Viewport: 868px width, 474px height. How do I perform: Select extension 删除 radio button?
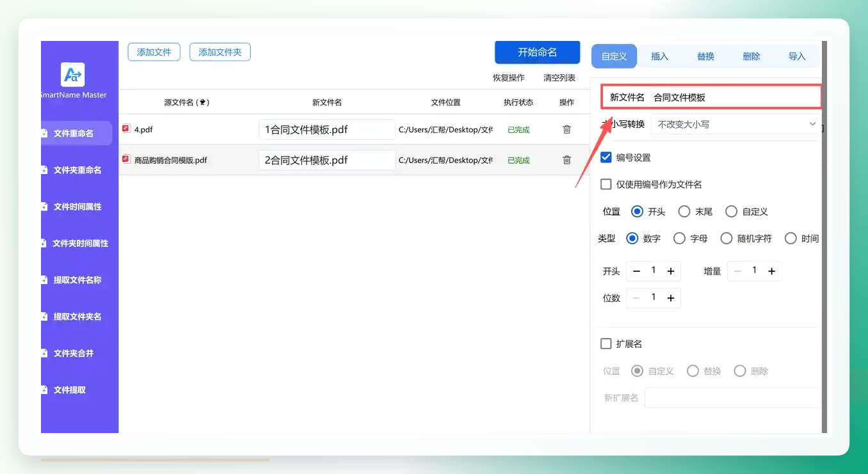(740, 371)
